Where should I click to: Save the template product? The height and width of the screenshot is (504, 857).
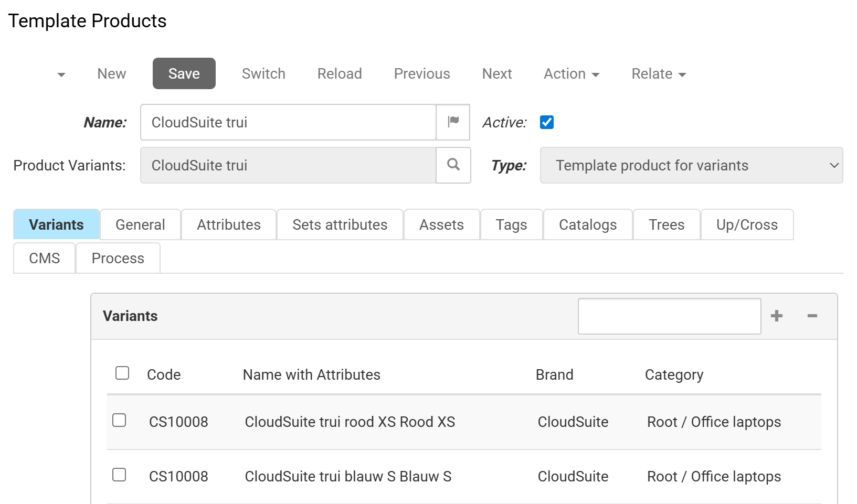[184, 73]
